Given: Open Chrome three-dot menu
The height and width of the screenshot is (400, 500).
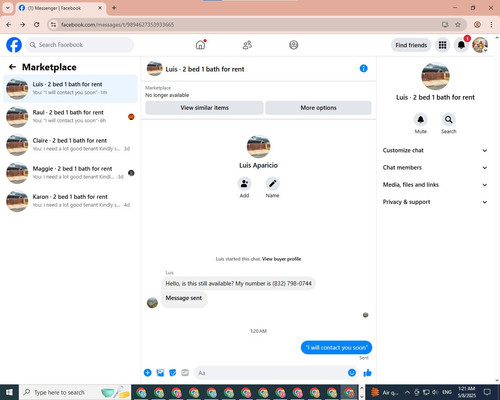Looking at the screenshot, I should [x=491, y=24].
